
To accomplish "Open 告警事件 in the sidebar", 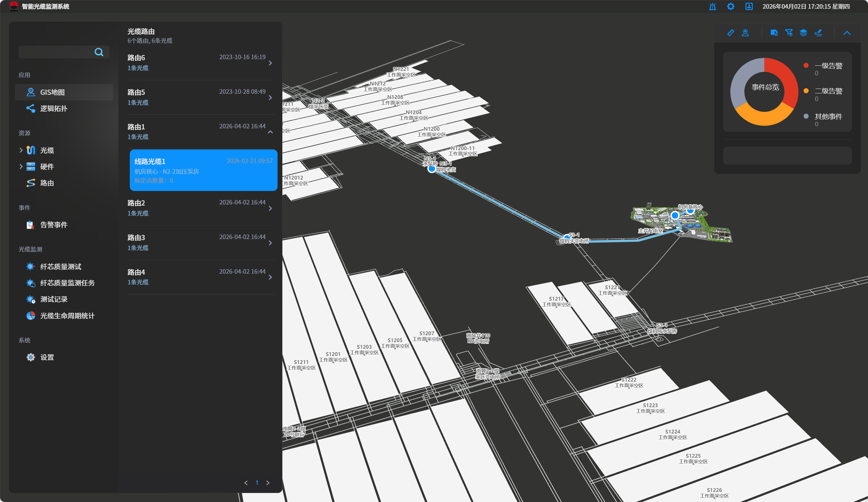I will (54, 225).
